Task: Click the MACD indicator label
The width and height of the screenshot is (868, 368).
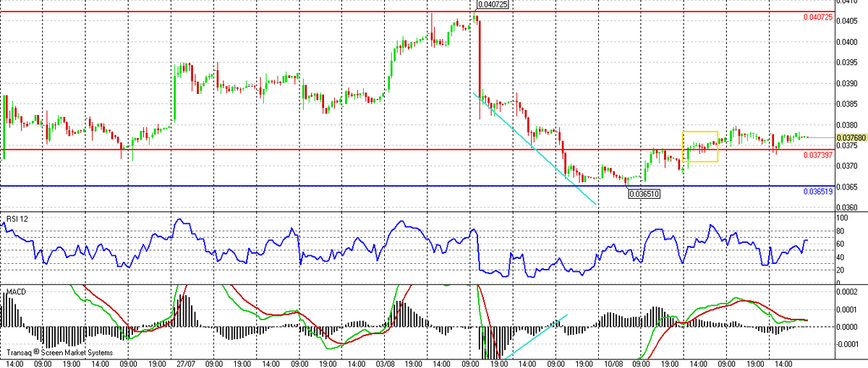Action: coord(17,291)
